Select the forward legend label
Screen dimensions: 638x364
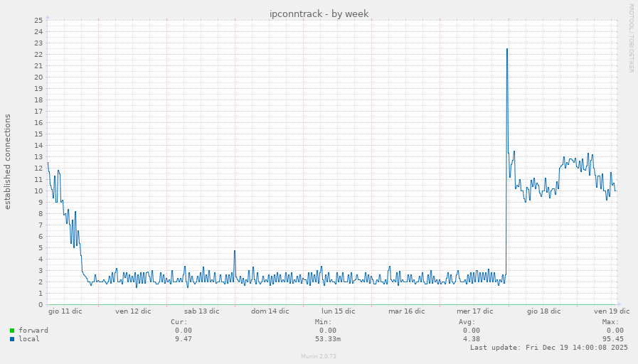33,331
